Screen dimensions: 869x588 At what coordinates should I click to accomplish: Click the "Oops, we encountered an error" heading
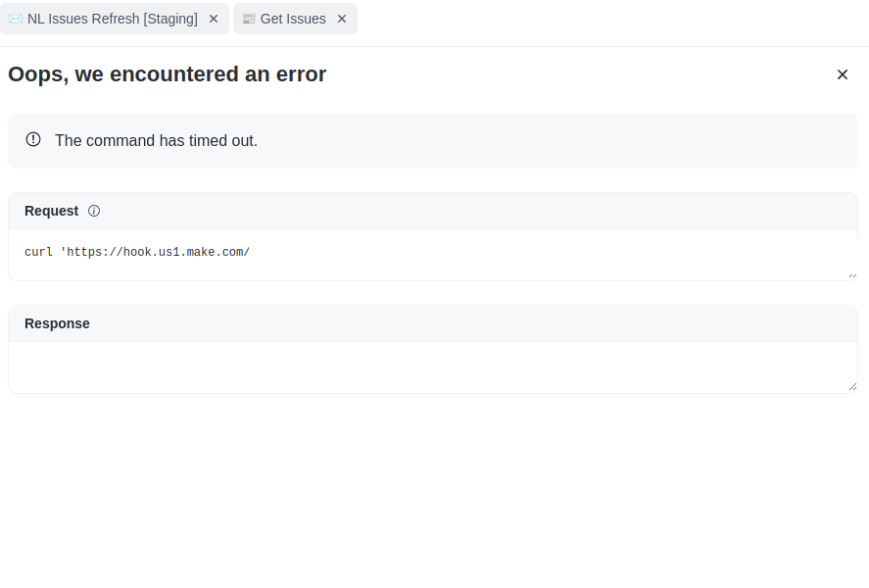pyautogui.click(x=167, y=74)
